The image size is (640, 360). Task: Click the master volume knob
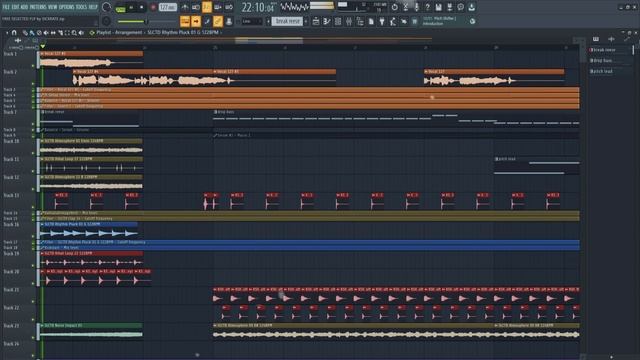coord(107,7)
